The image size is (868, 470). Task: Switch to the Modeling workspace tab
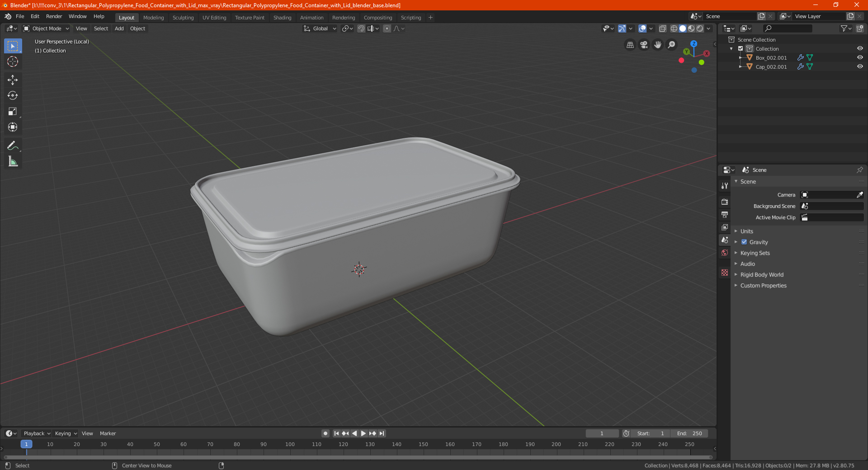click(153, 18)
